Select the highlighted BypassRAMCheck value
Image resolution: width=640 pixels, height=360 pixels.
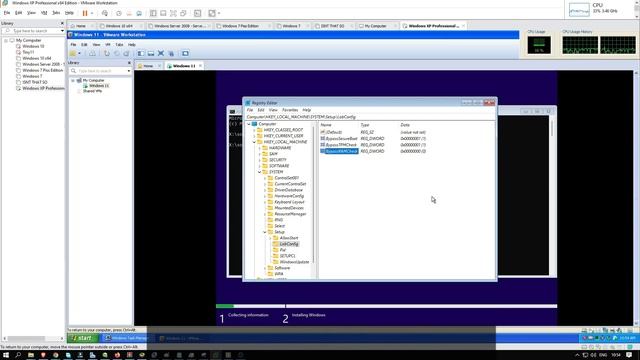click(339, 151)
